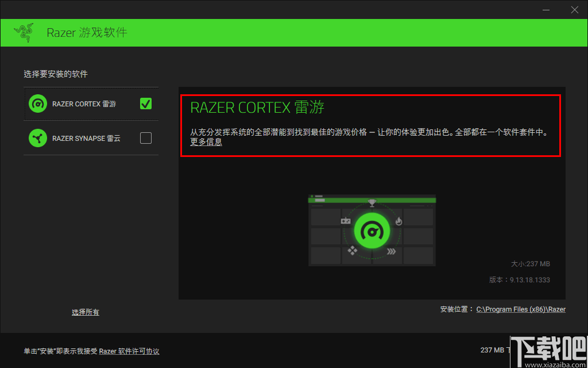The width and height of the screenshot is (588, 368).
Task: Enable the RAZER SYNAPSE 雷云 checkbox
Action: point(145,138)
